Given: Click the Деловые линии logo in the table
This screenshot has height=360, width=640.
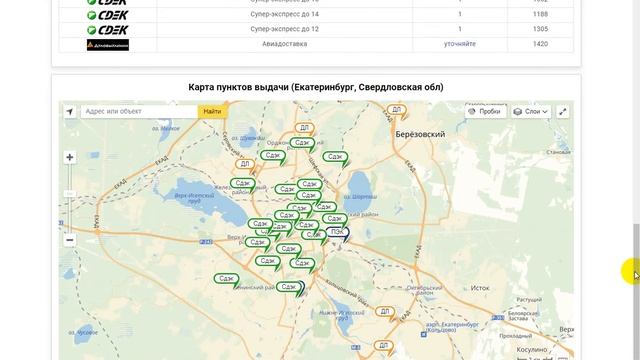Looking at the screenshot, I should point(108,44).
